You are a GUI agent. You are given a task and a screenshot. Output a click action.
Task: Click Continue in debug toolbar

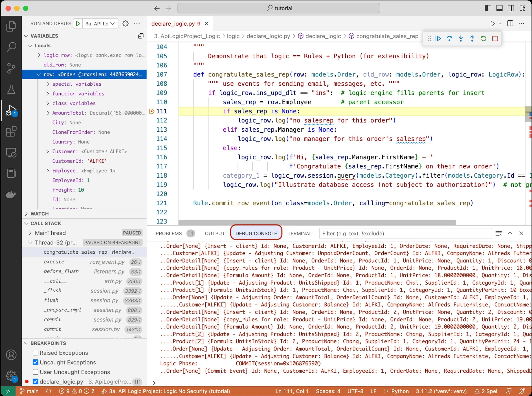[438, 39]
